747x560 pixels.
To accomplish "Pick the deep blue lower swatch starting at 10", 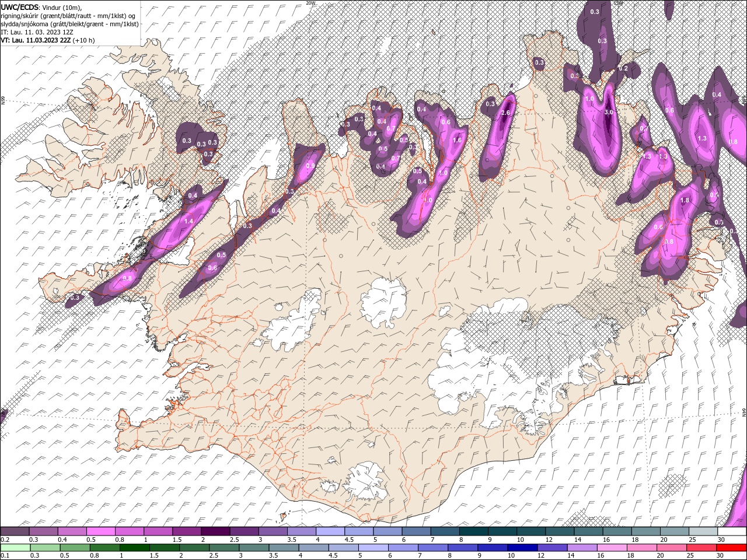I will 522,547.
